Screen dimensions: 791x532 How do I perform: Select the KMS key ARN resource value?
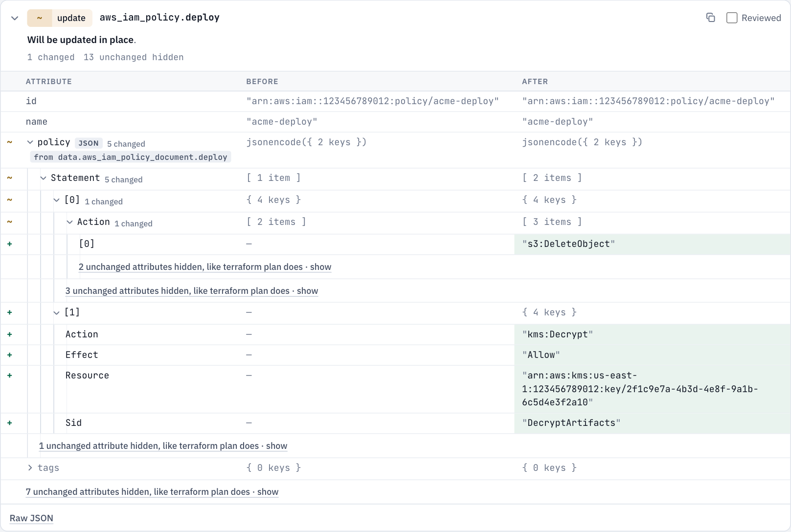(x=640, y=389)
